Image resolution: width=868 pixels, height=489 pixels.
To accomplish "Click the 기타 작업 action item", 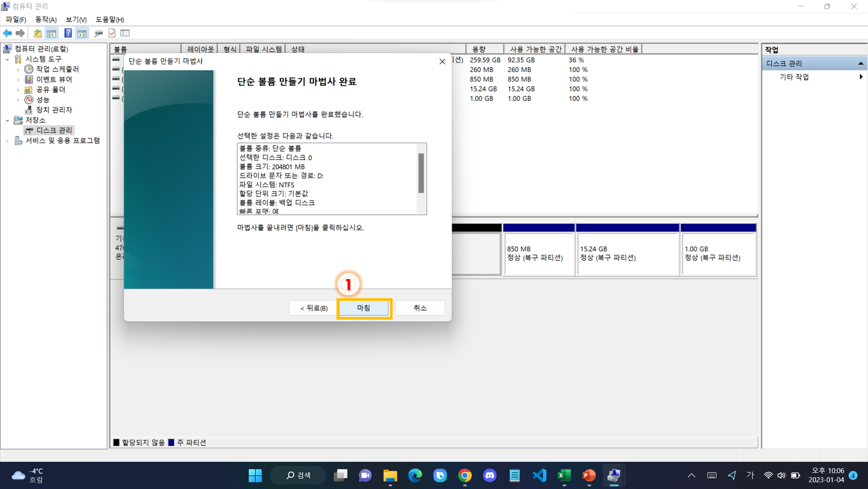I will tap(794, 77).
